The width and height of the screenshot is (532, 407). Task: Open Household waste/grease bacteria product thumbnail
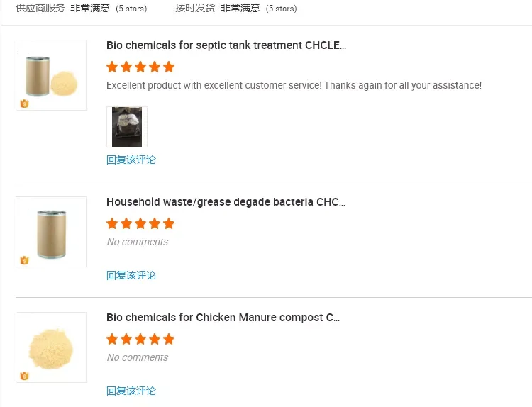(x=51, y=232)
